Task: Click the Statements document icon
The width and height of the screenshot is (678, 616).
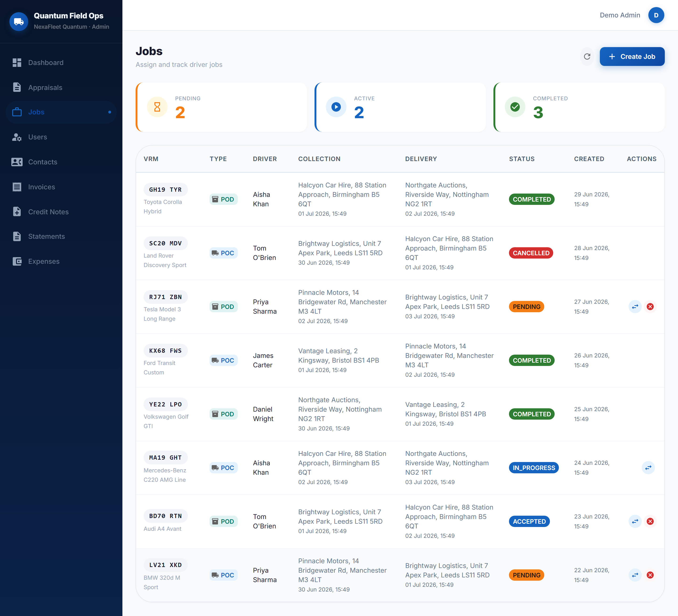Action: (17, 236)
